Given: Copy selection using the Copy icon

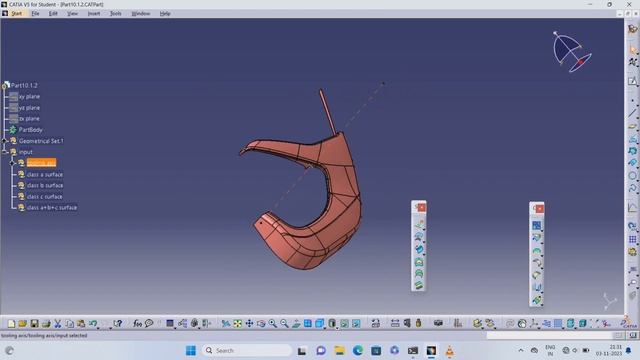Looking at the screenshot, I should tap(69, 324).
